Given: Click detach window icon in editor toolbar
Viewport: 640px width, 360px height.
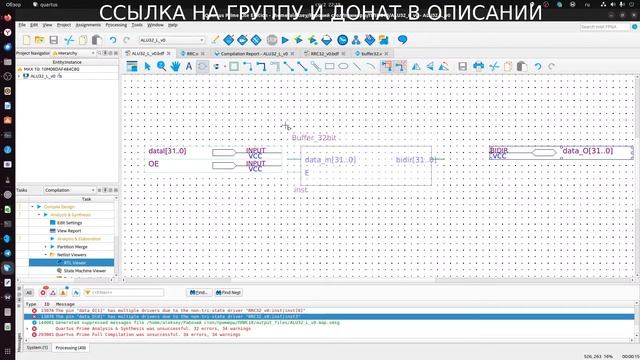Looking at the screenshot, I should click(x=132, y=67).
